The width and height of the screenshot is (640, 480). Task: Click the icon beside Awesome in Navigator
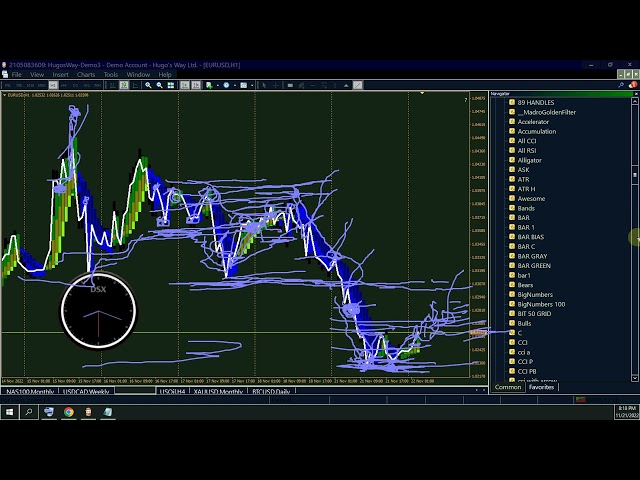pyautogui.click(x=512, y=198)
